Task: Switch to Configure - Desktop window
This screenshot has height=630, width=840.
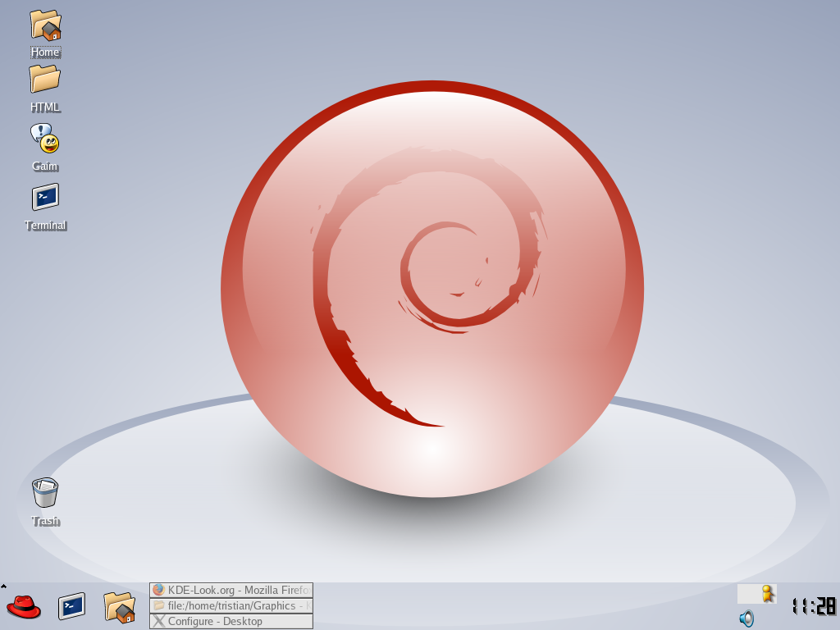Action: click(x=231, y=622)
